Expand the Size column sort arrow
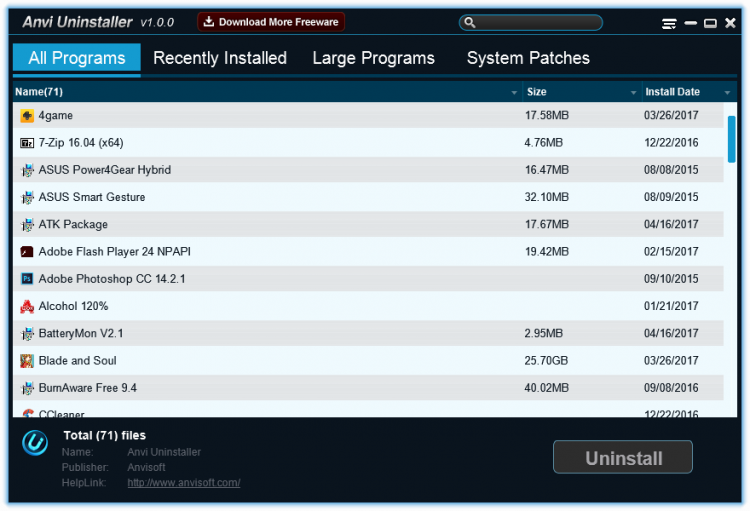Screen dimensions: 750x511 pyautogui.click(x=633, y=93)
